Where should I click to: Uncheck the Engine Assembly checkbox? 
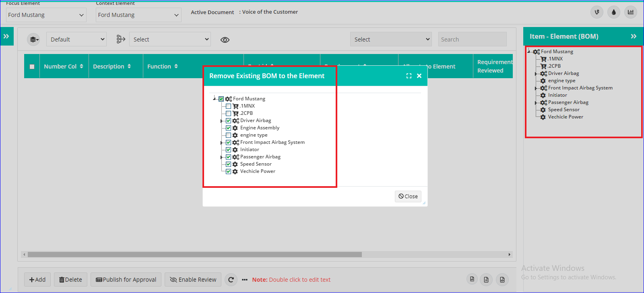click(228, 128)
